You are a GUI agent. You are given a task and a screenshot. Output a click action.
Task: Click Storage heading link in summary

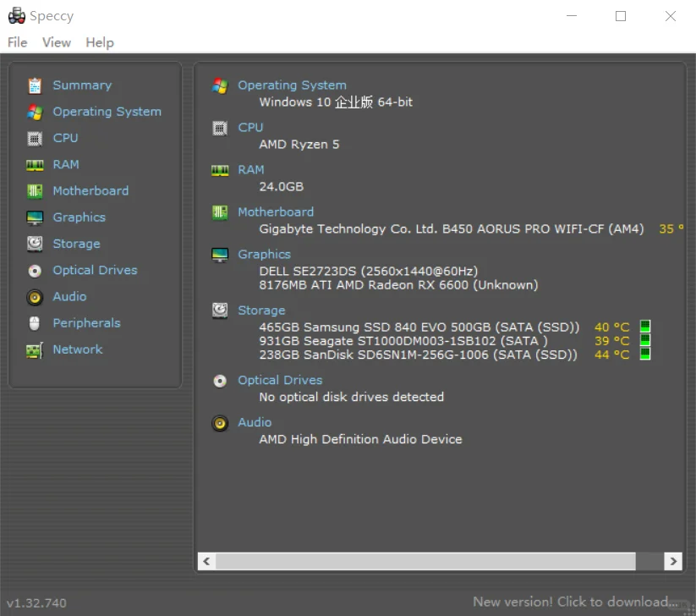[261, 311]
